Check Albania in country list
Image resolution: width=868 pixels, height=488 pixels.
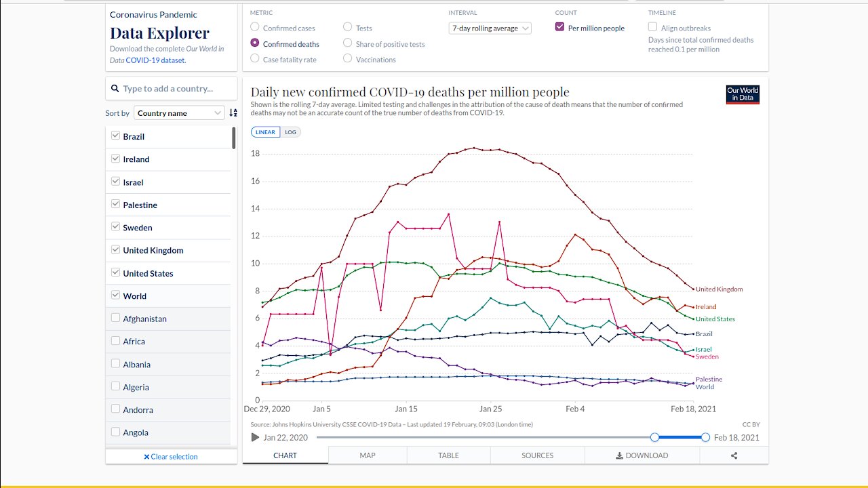(x=115, y=364)
